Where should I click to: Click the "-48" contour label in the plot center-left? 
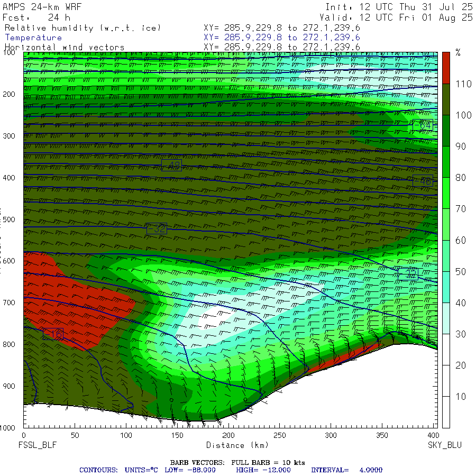pos(171,165)
